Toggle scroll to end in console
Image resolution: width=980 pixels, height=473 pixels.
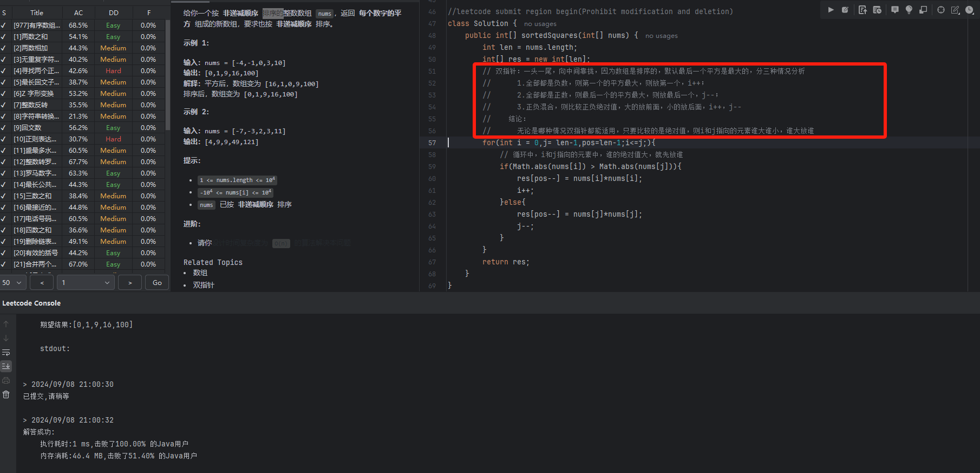(x=6, y=366)
